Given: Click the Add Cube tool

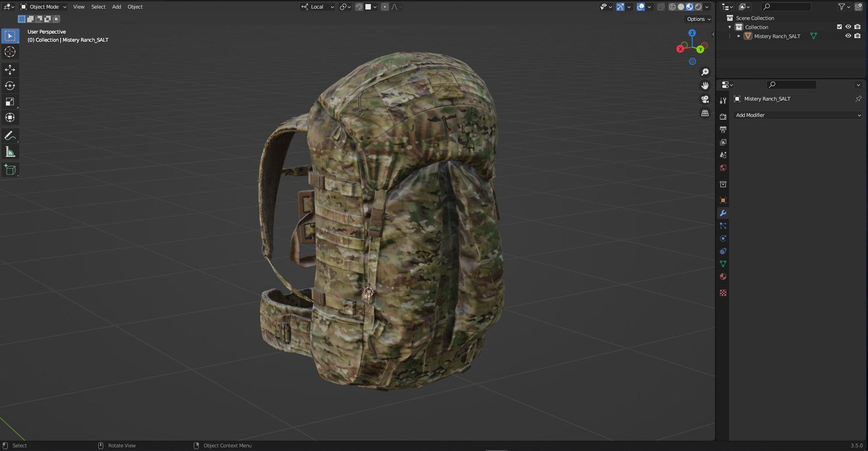Looking at the screenshot, I should (10, 170).
